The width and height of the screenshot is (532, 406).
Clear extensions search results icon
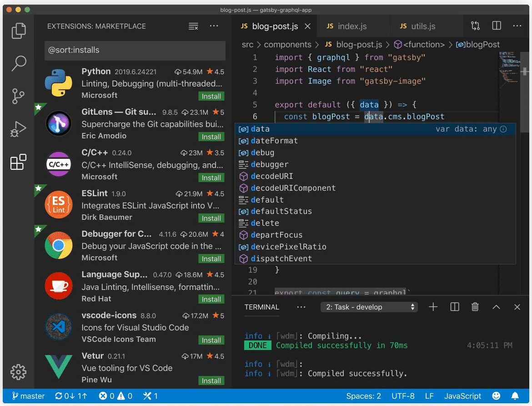tap(193, 26)
